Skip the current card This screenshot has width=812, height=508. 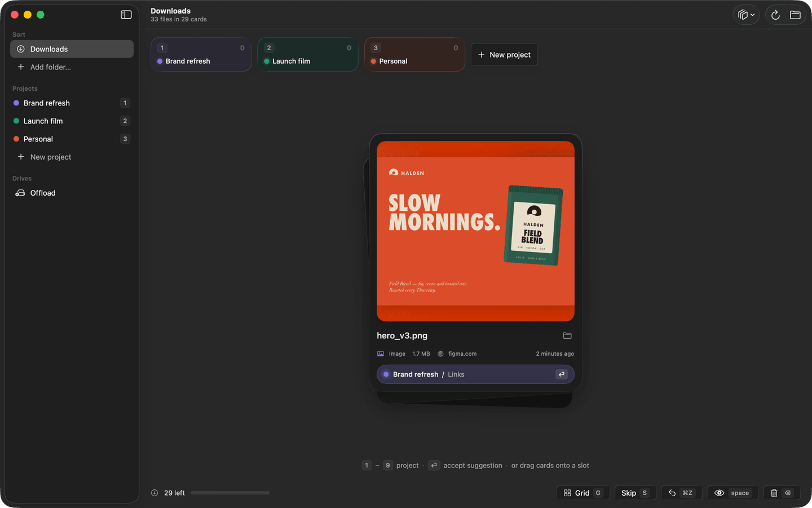click(635, 493)
